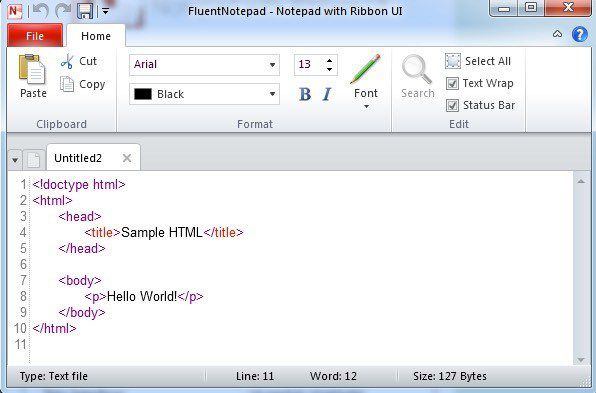Click the Paste clipboard button
Screen dimensions: 596x393
33,76
